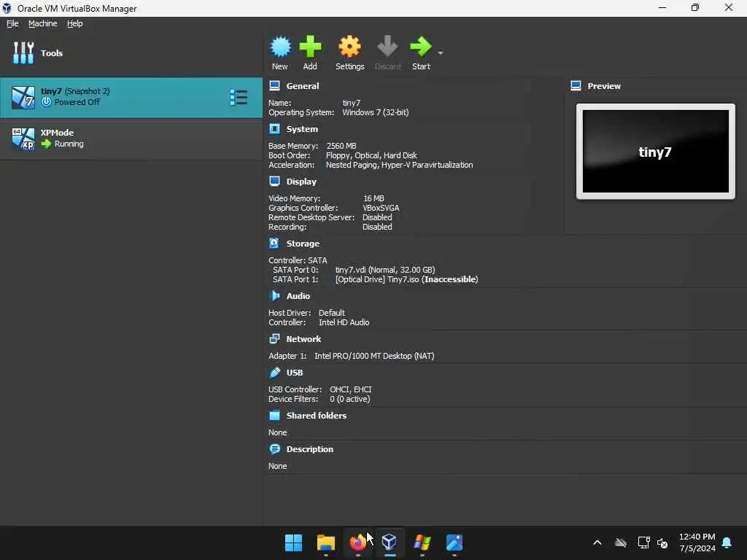Open Settings gear icon in toolbar
This screenshot has width=747, height=560.
(x=349, y=47)
